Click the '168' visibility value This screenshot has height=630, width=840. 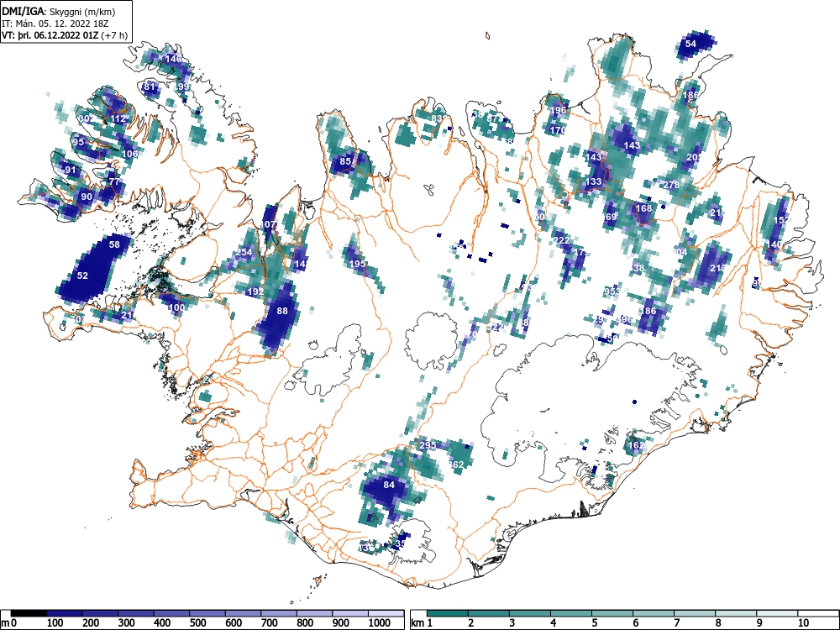644,208
